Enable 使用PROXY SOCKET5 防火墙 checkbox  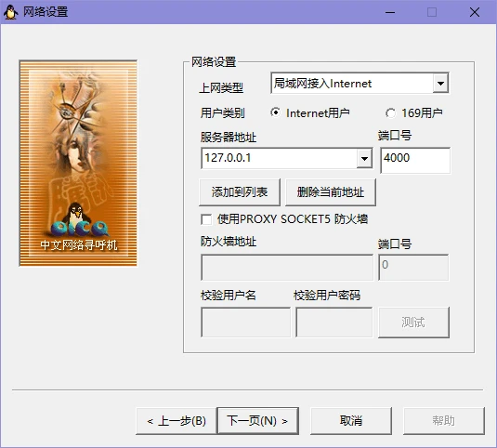206,219
